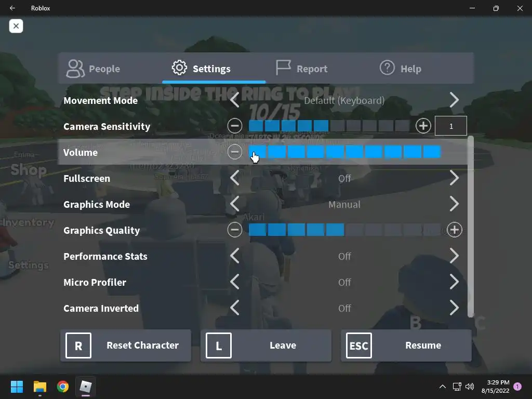The height and width of the screenshot is (399, 532).
Task: Open the notification badge in taskbar
Action: (x=517, y=387)
